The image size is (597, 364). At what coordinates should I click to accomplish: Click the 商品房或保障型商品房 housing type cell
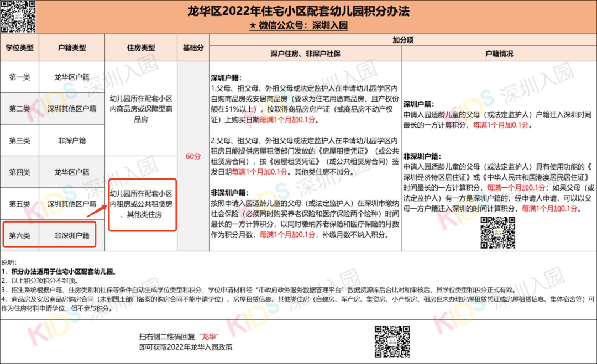(141, 109)
